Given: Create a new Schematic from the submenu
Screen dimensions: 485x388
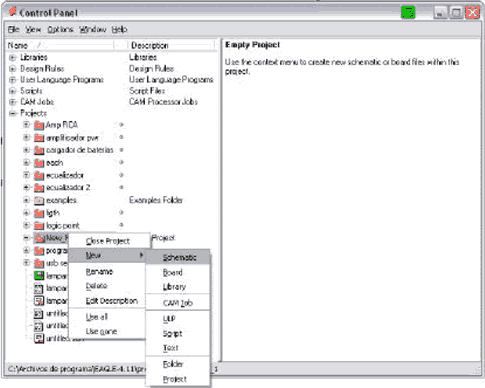Looking at the screenshot, I should 178,257.
